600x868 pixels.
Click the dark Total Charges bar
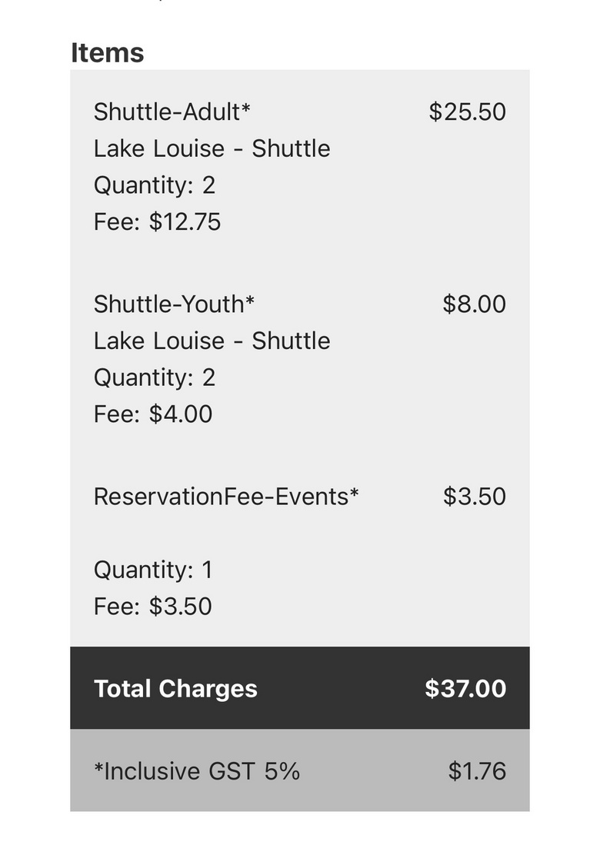300,687
